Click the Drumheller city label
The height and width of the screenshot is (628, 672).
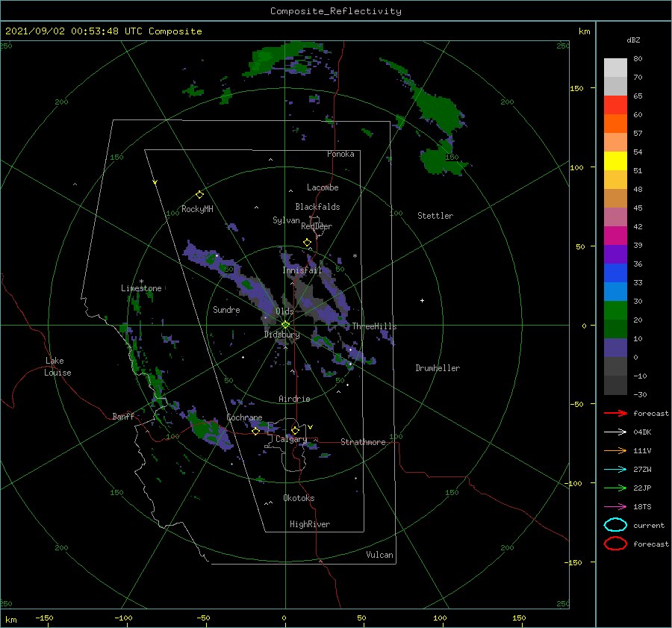point(438,368)
